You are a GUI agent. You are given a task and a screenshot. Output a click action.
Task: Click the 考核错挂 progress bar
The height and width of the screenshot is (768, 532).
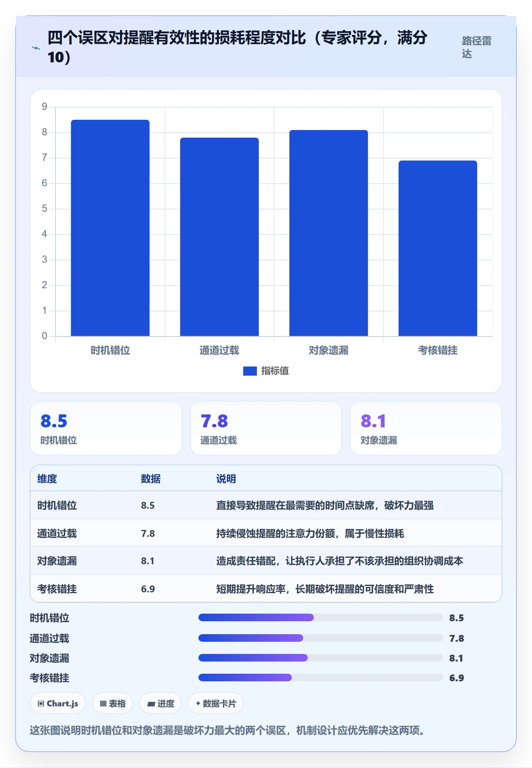321,678
